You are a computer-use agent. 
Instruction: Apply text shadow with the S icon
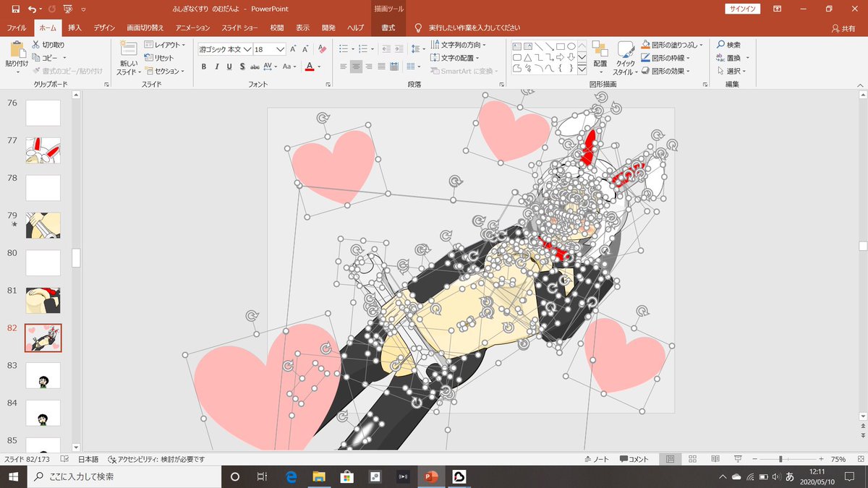click(x=241, y=67)
